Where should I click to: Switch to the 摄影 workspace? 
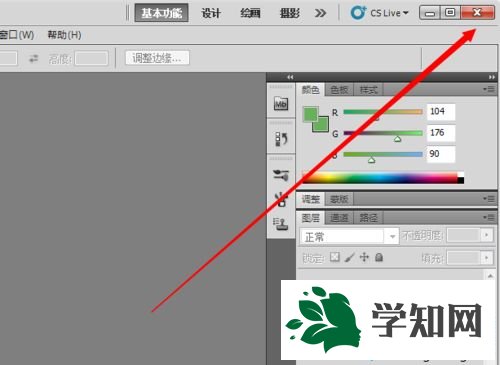290,13
